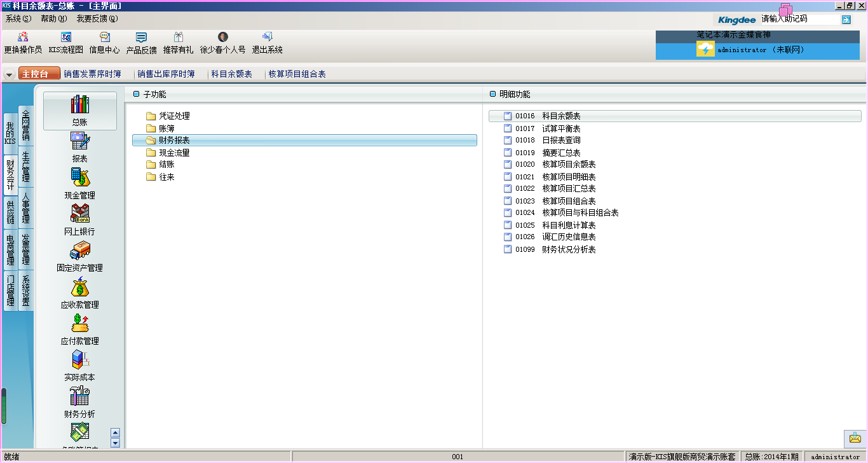
Task: Open the 结账 folder
Action: [x=160, y=165]
